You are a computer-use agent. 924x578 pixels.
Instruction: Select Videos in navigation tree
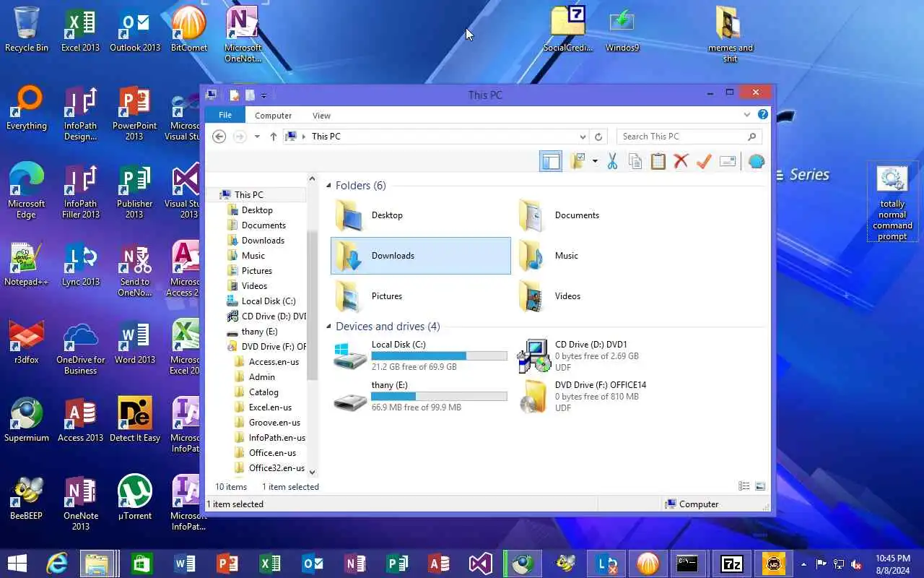coord(254,286)
